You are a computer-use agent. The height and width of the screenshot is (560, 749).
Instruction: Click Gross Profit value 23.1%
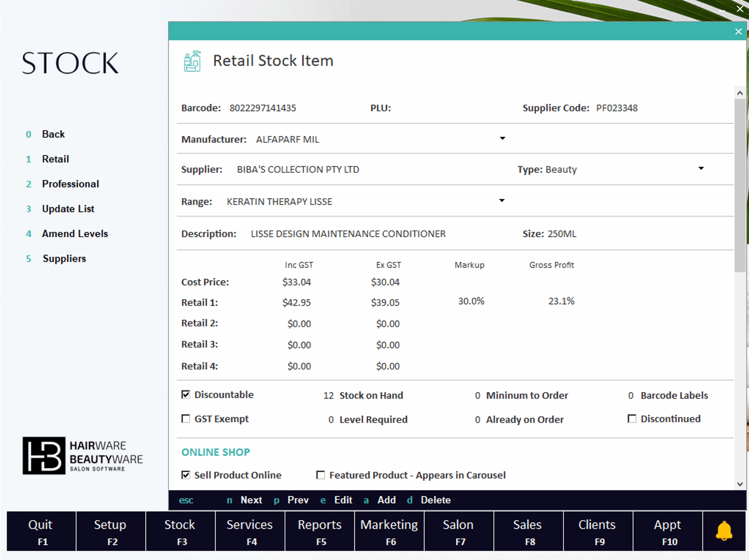coord(561,301)
